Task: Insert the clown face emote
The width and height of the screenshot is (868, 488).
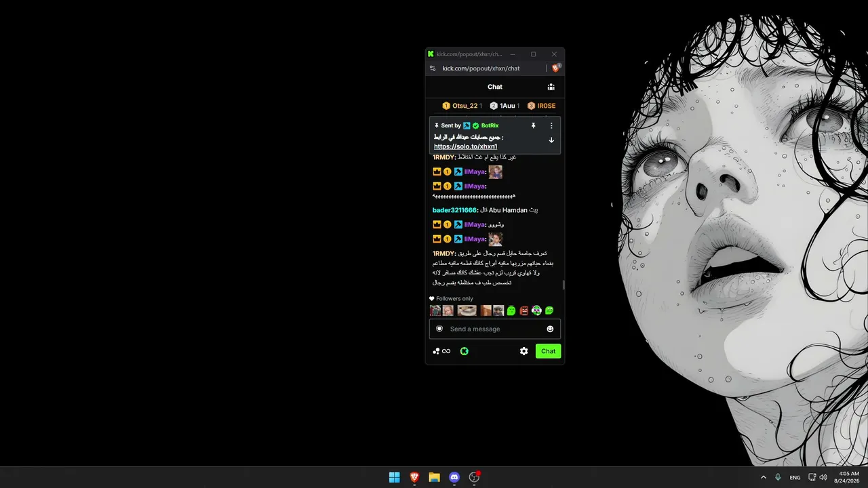Action: (536, 310)
